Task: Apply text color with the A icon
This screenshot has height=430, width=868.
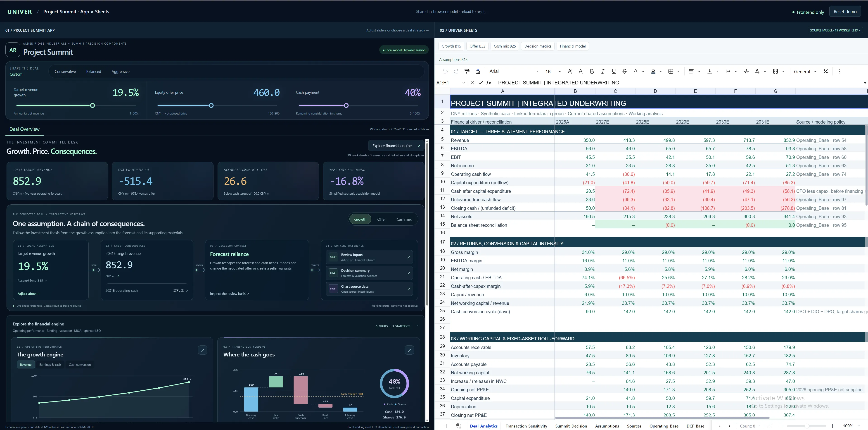Action: pyautogui.click(x=636, y=71)
